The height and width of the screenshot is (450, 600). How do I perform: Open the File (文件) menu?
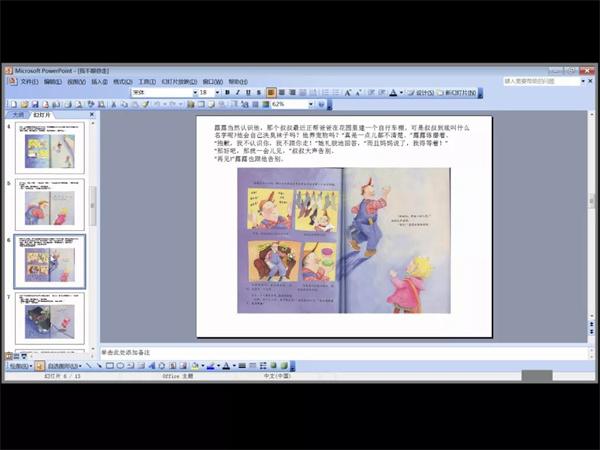pyautogui.click(x=29, y=82)
